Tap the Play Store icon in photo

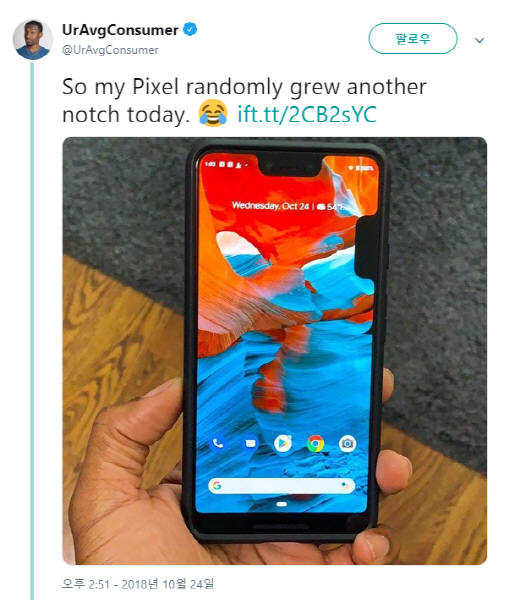click(283, 443)
